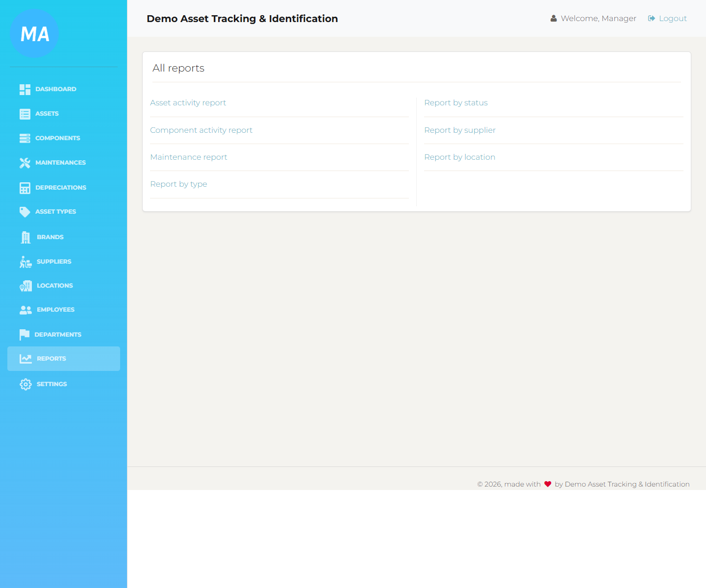This screenshot has height=588, width=706.
Task: Click the Reports chart icon
Action: 25,359
